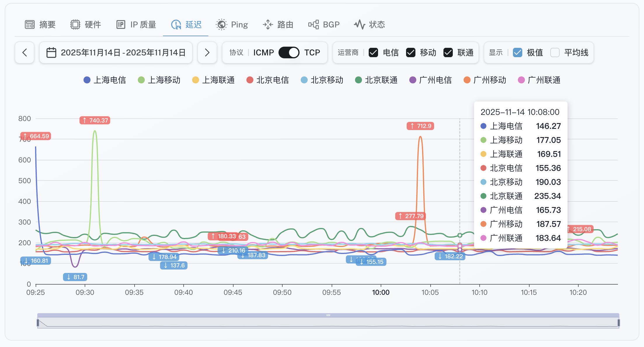Open the IP 质量 tab icon

pos(121,24)
